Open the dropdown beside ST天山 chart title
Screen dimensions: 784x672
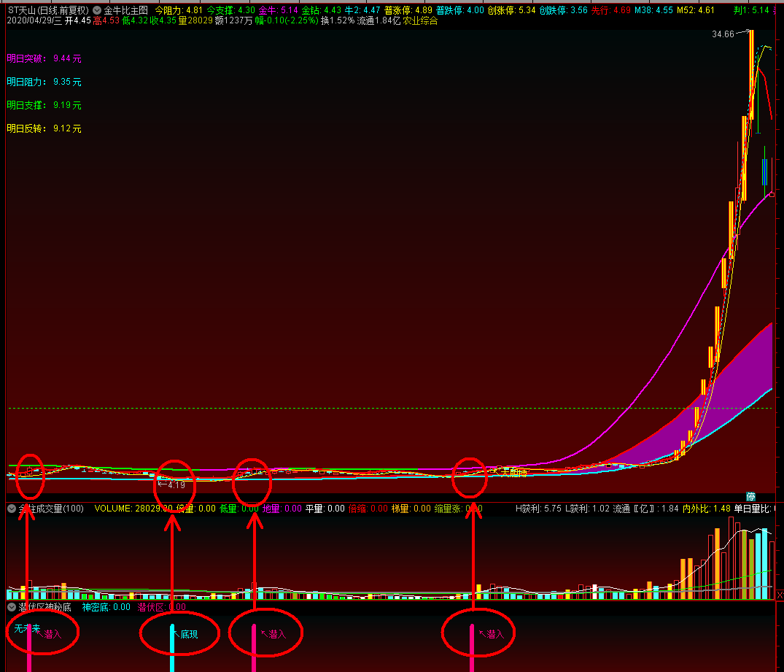(97, 10)
